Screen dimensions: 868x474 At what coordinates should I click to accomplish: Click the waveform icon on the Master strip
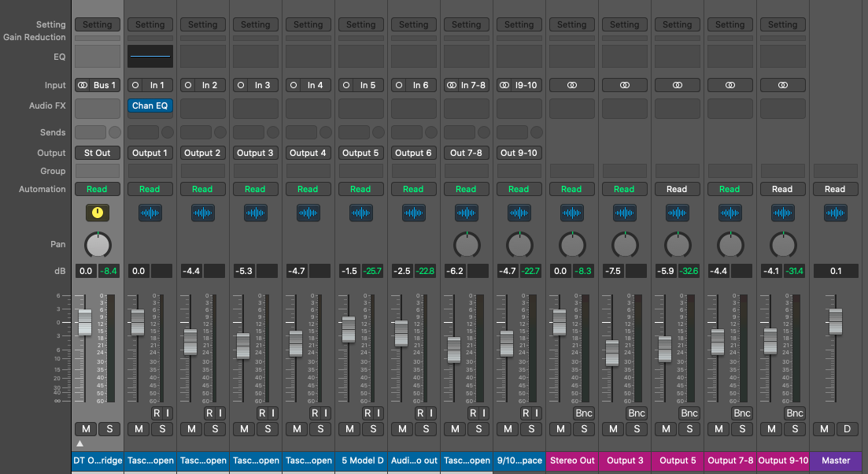click(x=835, y=213)
